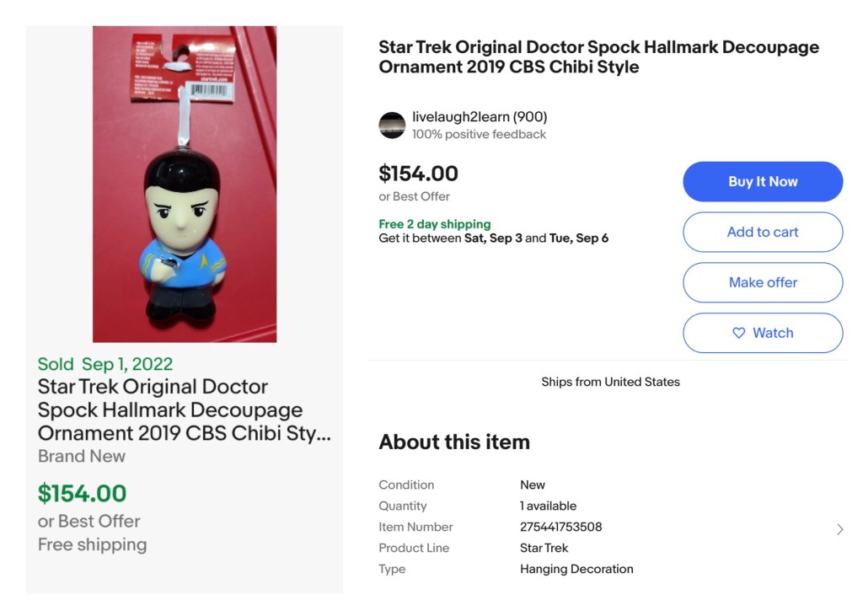Open seller profile livelaugh2learn

tap(461, 116)
